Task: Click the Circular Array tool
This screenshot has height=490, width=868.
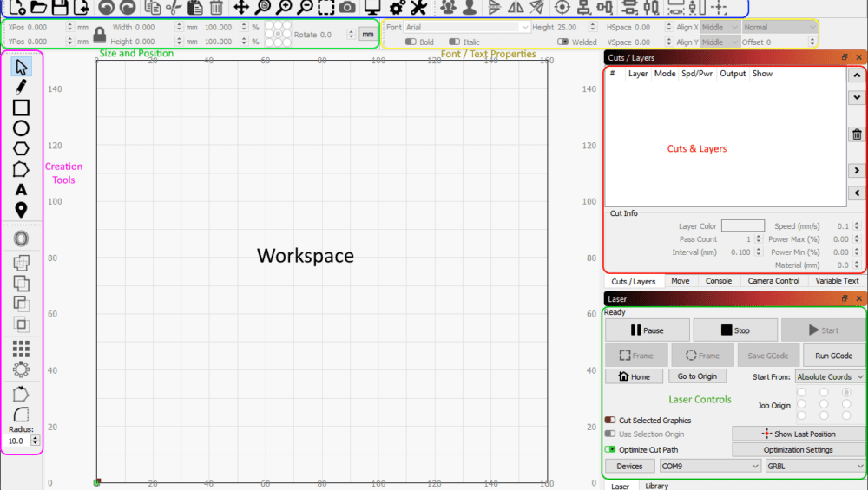Action: coord(21,369)
